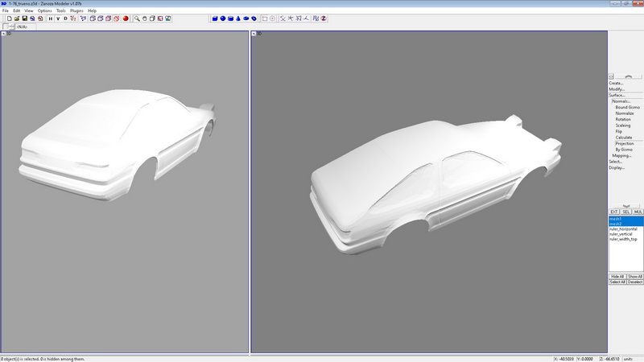Open the Tools menu
The height and width of the screenshot is (362, 644).
coord(61,10)
